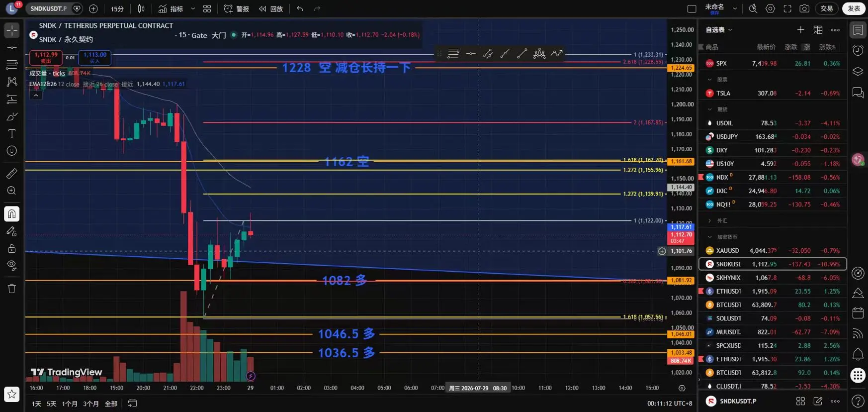
Task: Open symbol search SNDKUSDT.P
Action: tap(49, 8)
